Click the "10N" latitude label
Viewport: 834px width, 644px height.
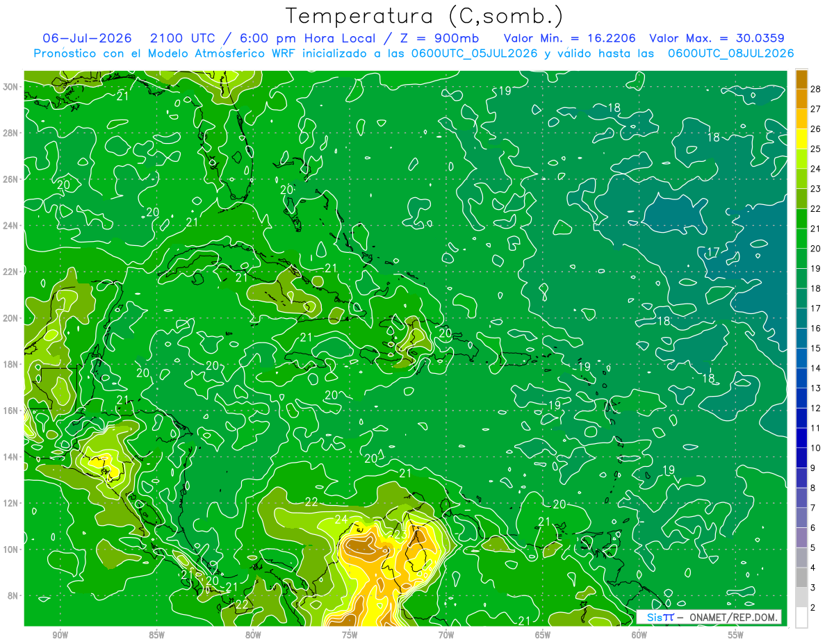11,550
